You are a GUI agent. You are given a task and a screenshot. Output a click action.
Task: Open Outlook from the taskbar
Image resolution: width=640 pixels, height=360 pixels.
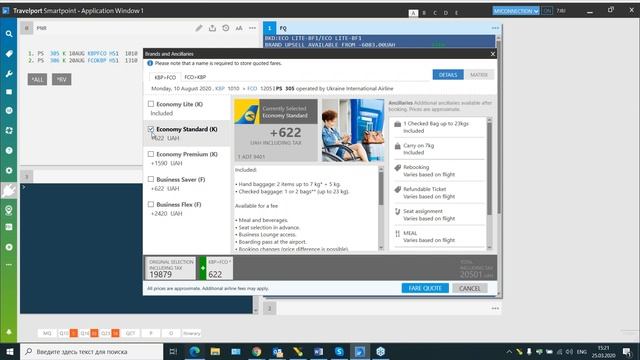pos(278,351)
